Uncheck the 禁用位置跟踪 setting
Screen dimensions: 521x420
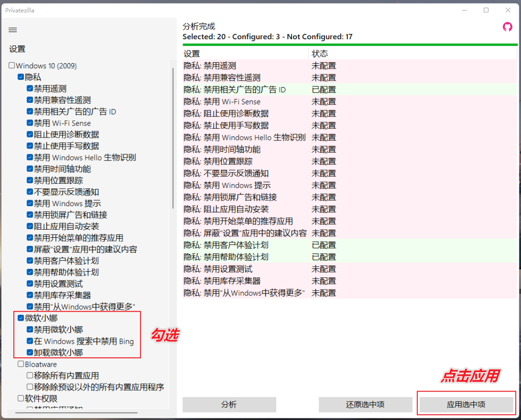pos(29,180)
